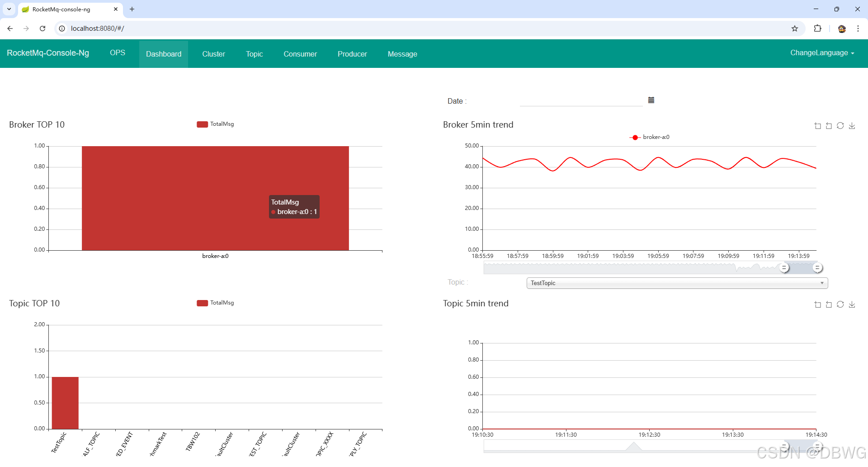The height and width of the screenshot is (467, 868).
Task: Open the TestTopic topic dropdown
Action: coord(677,283)
